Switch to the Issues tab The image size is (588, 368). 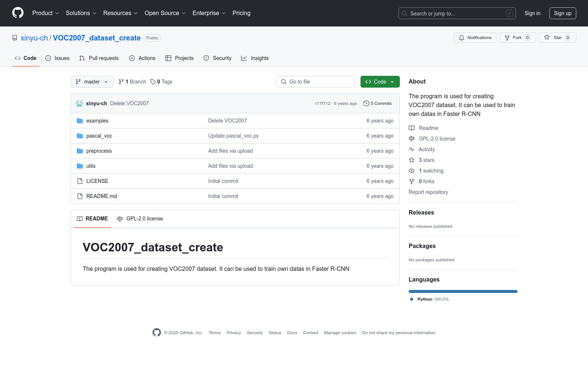[57, 58]
